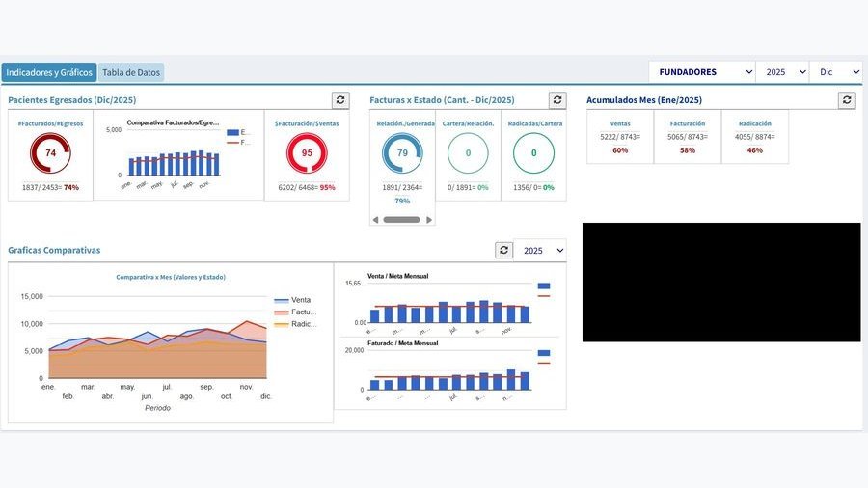Viewport: 868px width, 488px height.
Task: Click the Radicadas/Cartera gauge showing 0
Action: (533, 153)
